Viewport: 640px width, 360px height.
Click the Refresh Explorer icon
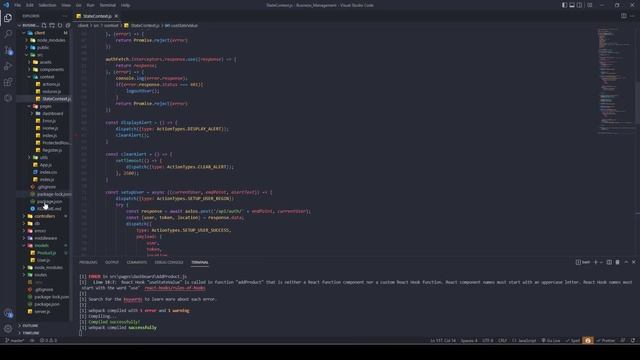click(x=60, y=25)
